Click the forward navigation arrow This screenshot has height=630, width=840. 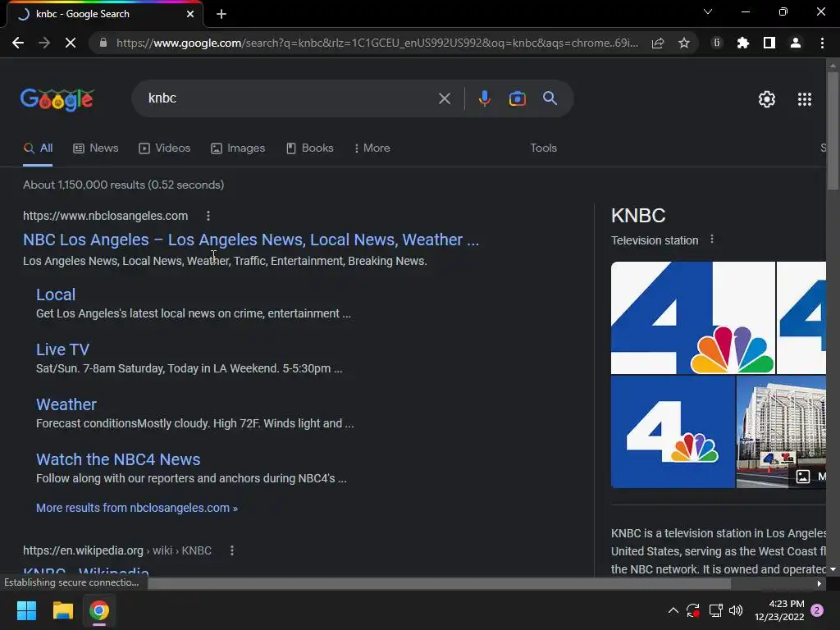pyautogui.click(x=44, y=43)
